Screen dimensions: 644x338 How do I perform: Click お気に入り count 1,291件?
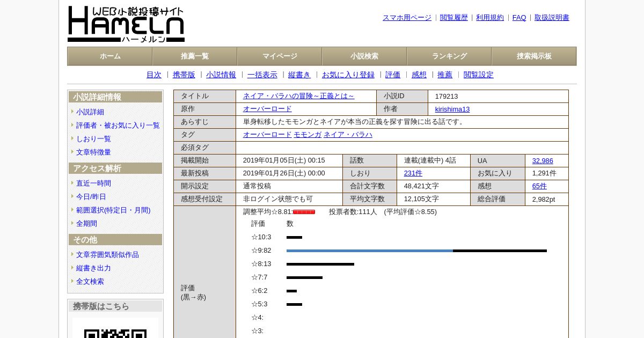[x=544, y=173]
